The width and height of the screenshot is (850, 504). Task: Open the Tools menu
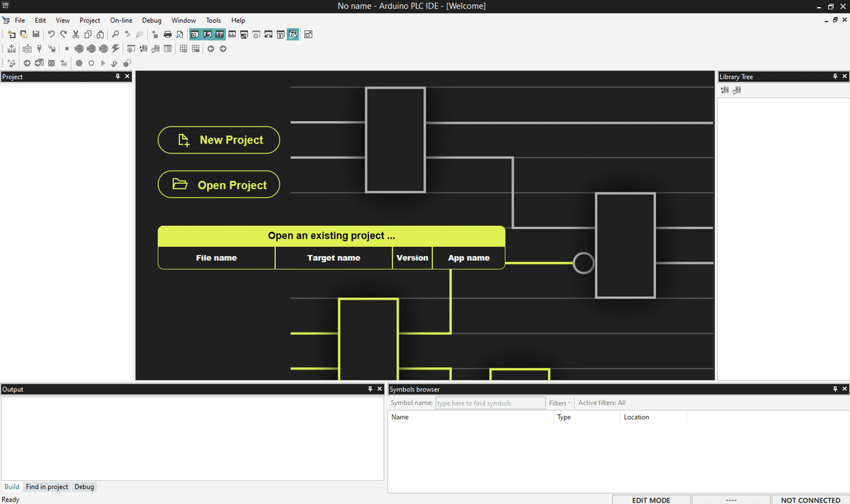click(x=213, y=21)
